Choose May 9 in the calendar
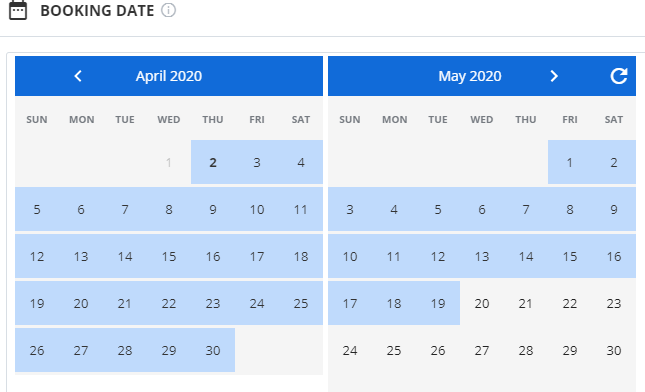Screen dimensions: 645x392 tap(614, 209)
